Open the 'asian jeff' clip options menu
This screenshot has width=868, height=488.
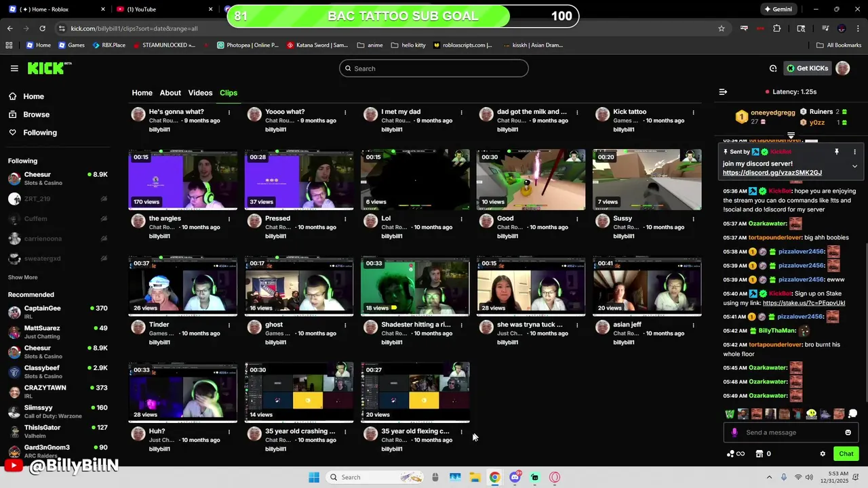point(693,325)
